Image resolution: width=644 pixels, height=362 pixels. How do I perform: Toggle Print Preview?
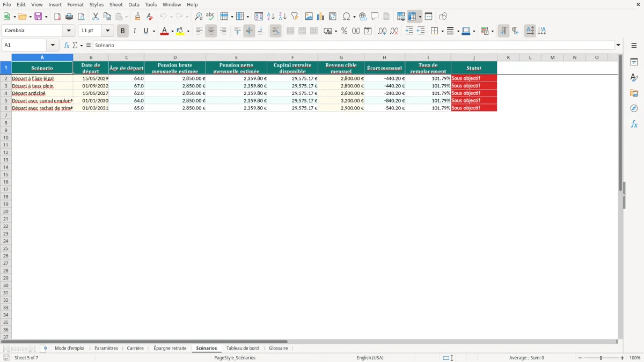tap(81, 17)
